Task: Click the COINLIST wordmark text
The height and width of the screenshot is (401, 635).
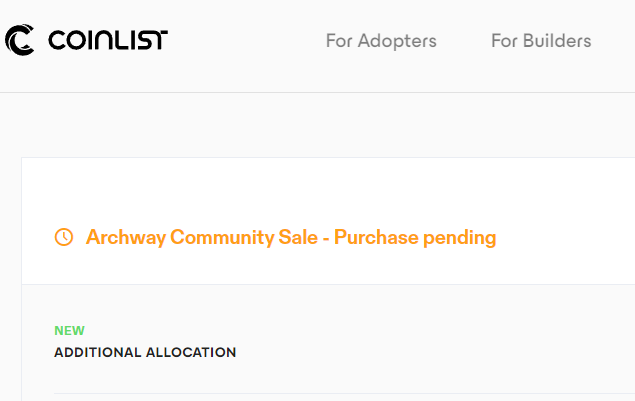Action: click(108, 40)
